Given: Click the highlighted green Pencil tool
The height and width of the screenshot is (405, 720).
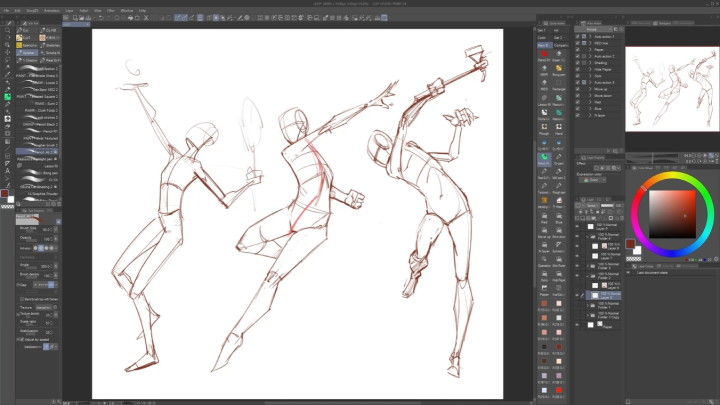Looking at the screenshot, I should click(8, 97).
